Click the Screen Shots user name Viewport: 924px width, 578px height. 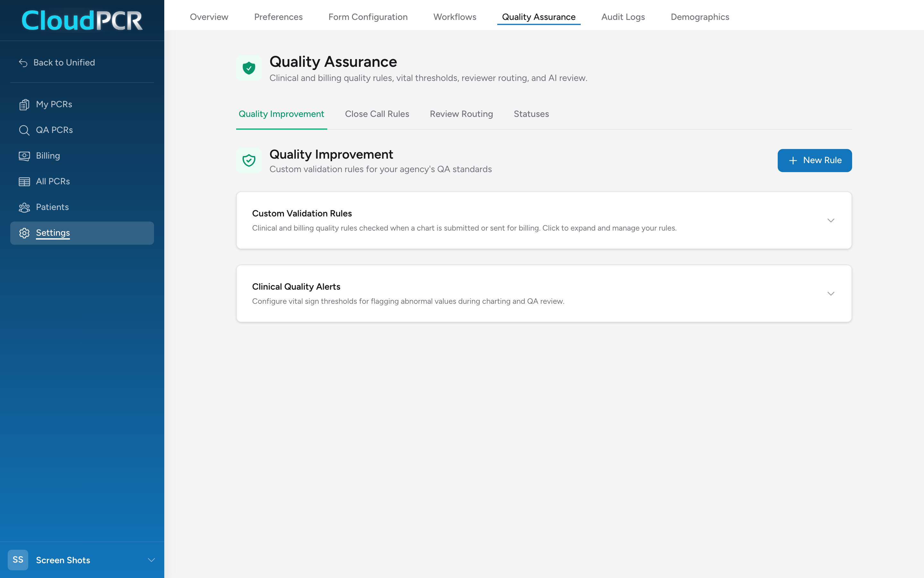tap(63, 560)
